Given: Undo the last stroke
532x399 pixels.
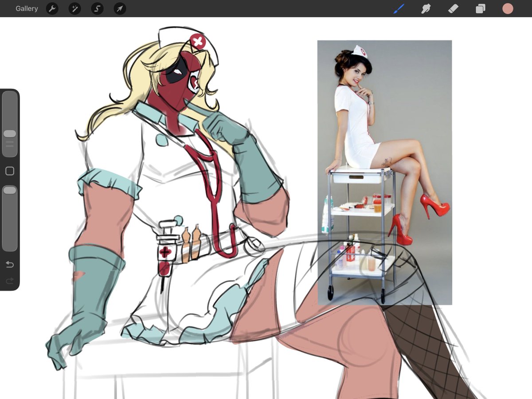Looking at the screenshot, I should point(9,265).
